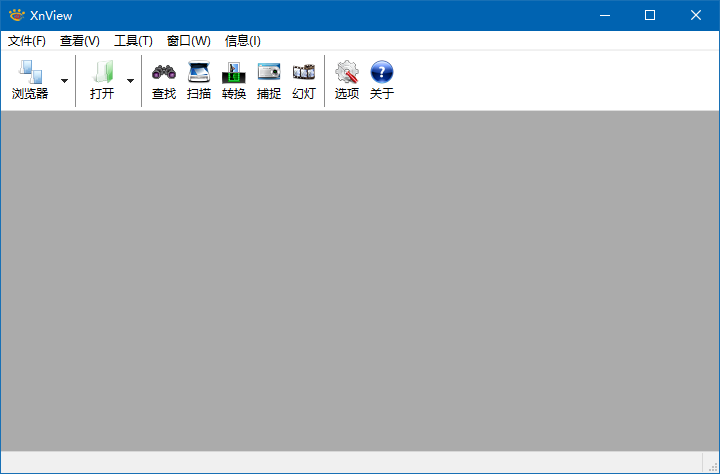Click the 打开 open folder icon
720x474 pixels.
coord(102,80)
